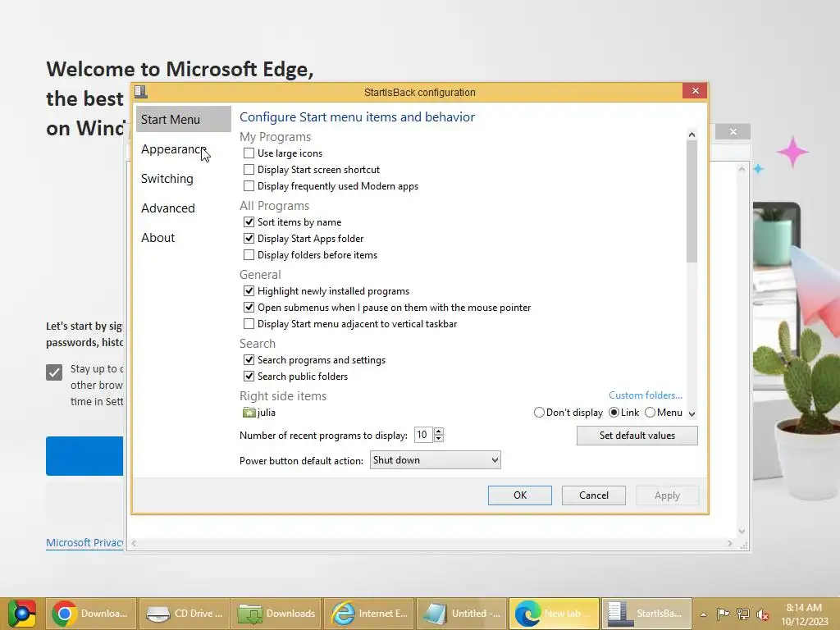Click the OK button
Viewport: 840px width, 630px height.
519,495
